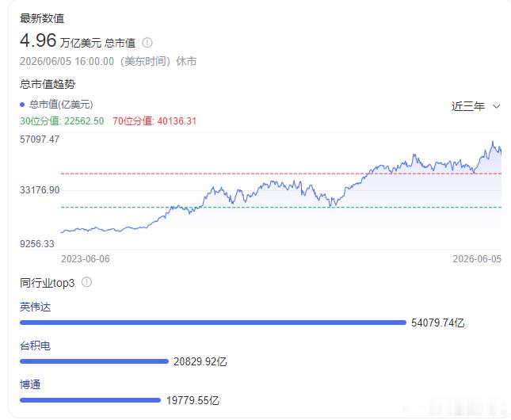Click the 70位分值: 40136.31 label

tap(154, 121)
